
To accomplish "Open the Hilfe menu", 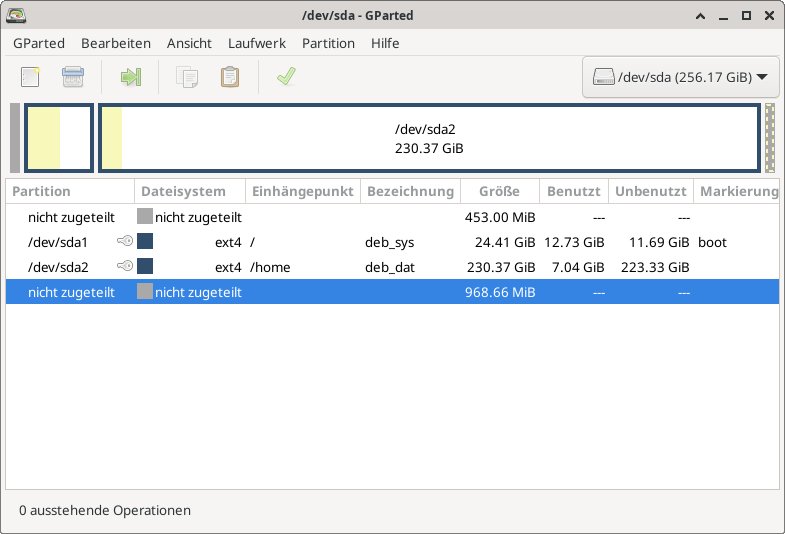I will pyautogui.click(x=385, y=44).
